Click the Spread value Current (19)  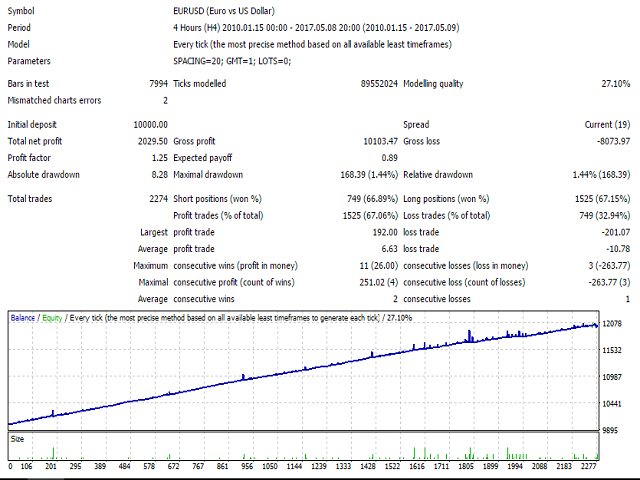(x=603, y=124)
